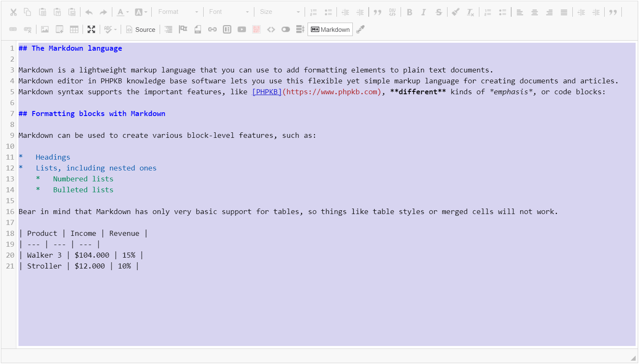Click the code snippet angle-brackets icon

coord(271,29)
